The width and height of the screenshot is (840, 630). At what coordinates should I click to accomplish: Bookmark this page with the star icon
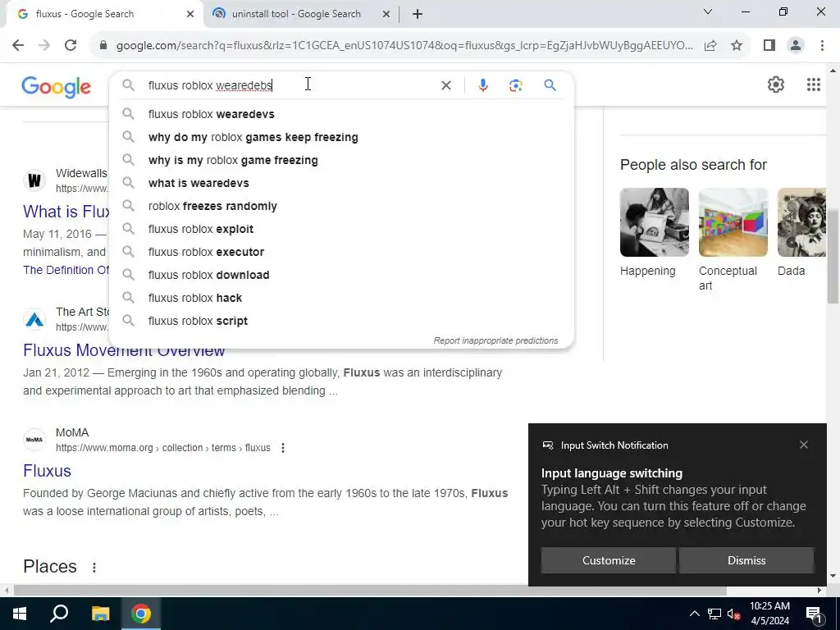click(737, 46)
